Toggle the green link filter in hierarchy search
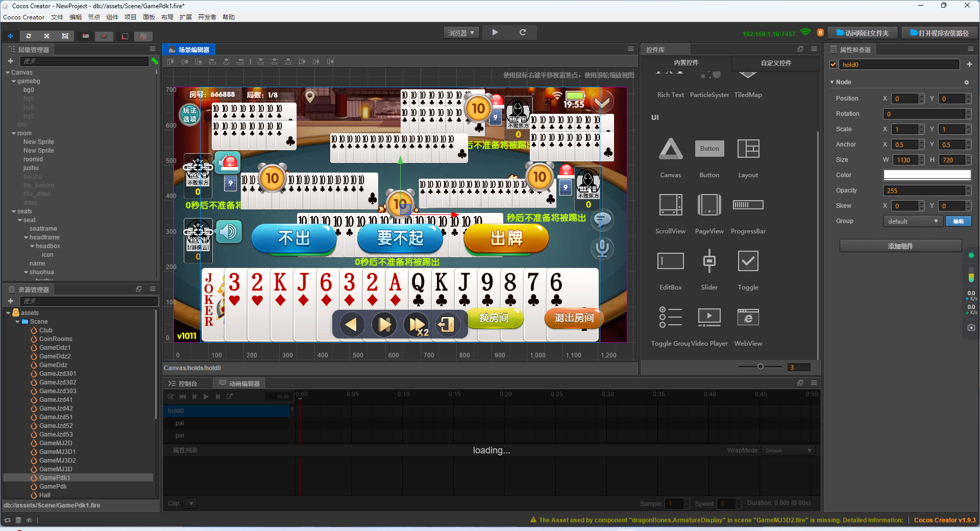 click(x=154, y=61)
